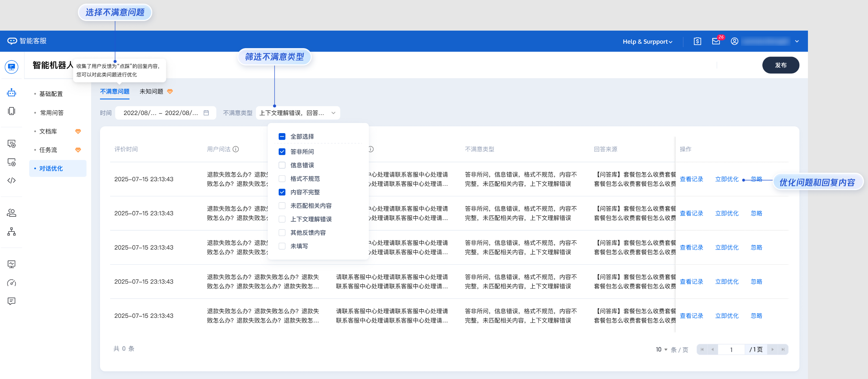Click the dashboard gauge sidebar icon

[11, 283]
